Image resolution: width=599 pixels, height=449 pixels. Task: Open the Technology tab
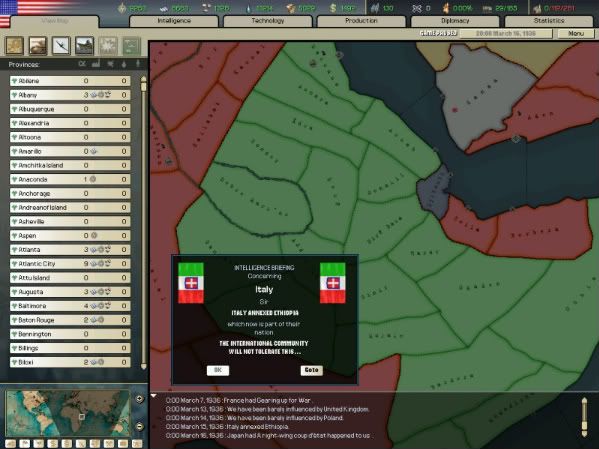tap(268, 21)
